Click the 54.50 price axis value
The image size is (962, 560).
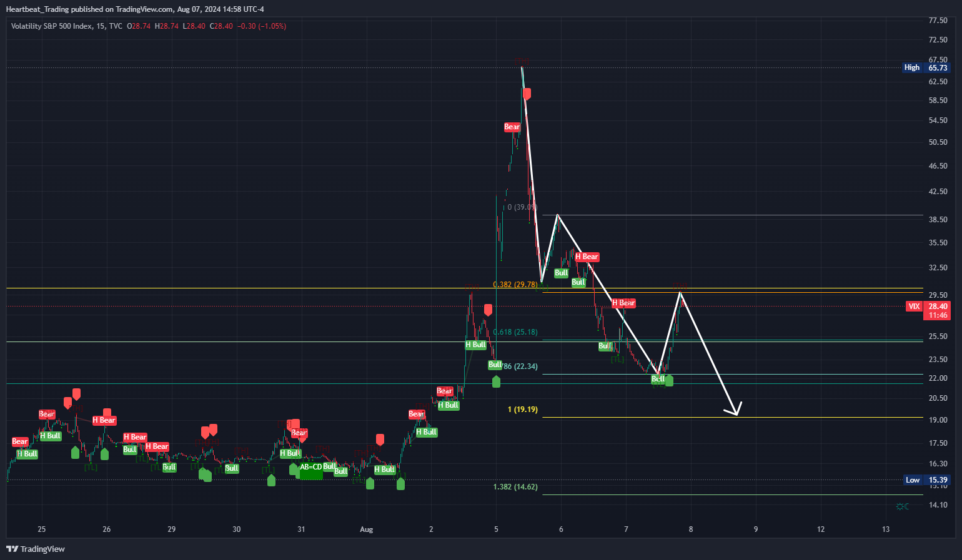(x=938, y=120)
